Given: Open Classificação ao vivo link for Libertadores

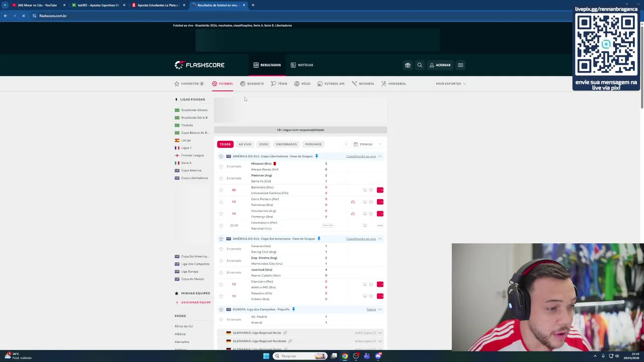Looking at the screenshot, I should tap(361, 156).
